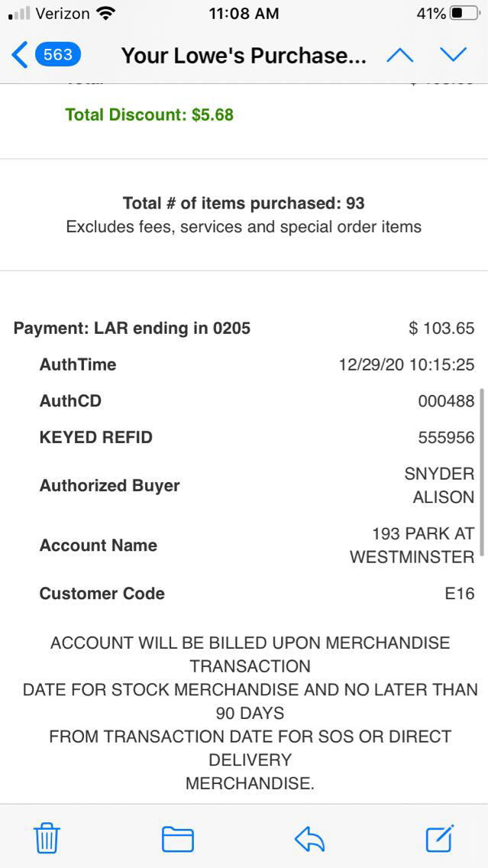The height and width of the screenshot is (868, 488).
Task: Tap the Customer Code value E16
Action: (x=460, y=594)
